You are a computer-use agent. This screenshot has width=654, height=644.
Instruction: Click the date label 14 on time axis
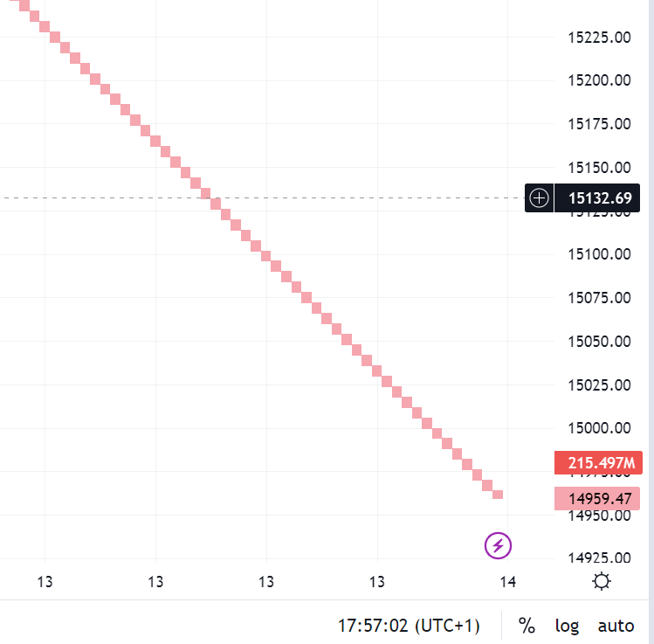(507, 582)
